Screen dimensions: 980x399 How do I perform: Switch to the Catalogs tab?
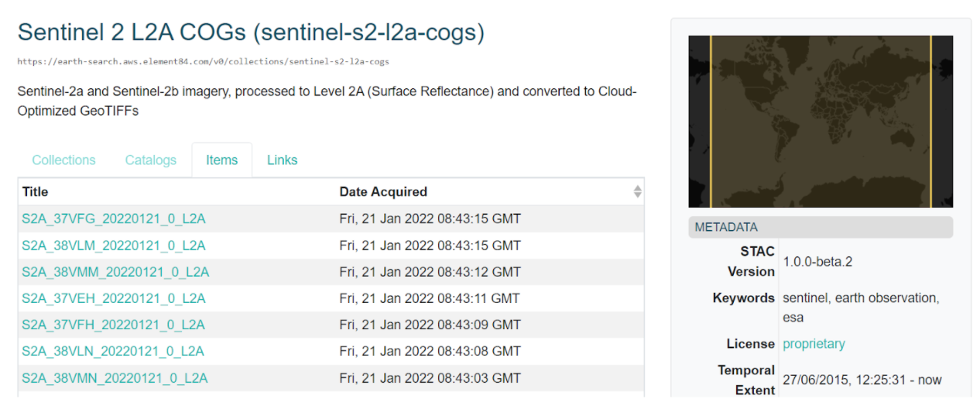click(x=151, y=160)
